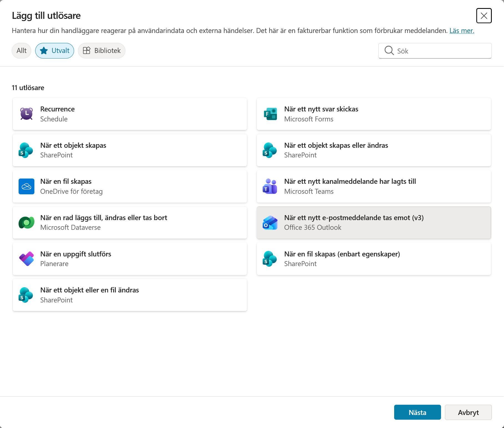Screen dimensions: 504x428
Task: Click the Nästa button
Action: (x=417, y=412)
